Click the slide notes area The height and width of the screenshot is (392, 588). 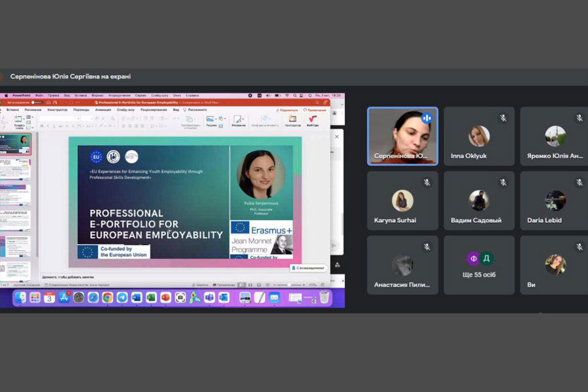click(x=184, y=277)
